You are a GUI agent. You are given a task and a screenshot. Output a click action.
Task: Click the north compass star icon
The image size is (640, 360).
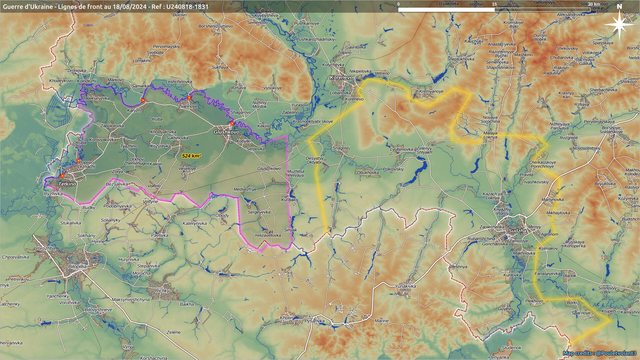pos(619,25)
